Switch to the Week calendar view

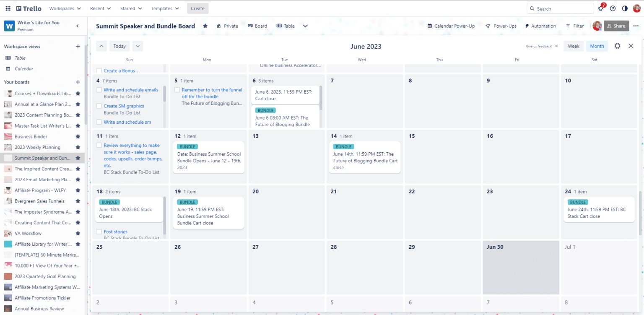(x=573, y=46)
